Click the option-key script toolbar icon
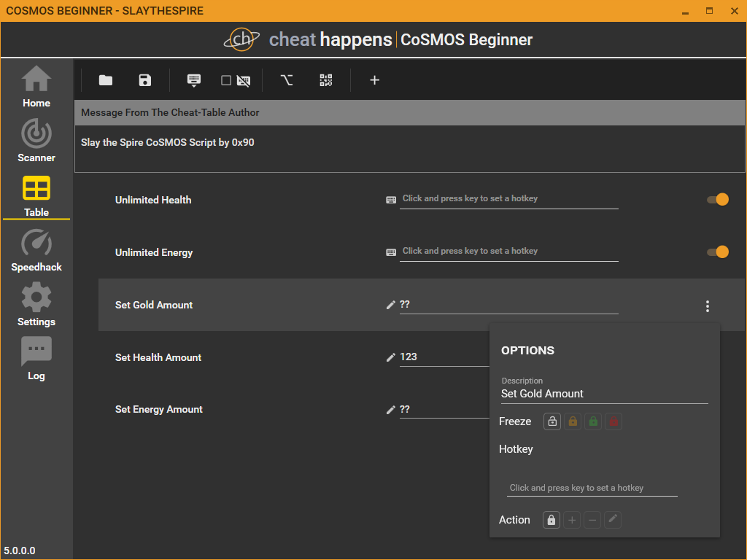The image size is (747, 560). tap(286, 80)
